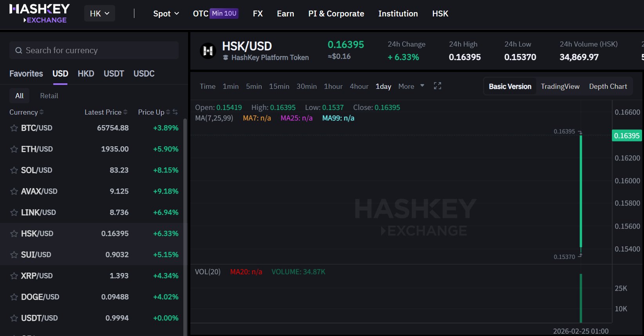Open More time intervals dropdown
The image size is (644, 336).
point(411,86)
